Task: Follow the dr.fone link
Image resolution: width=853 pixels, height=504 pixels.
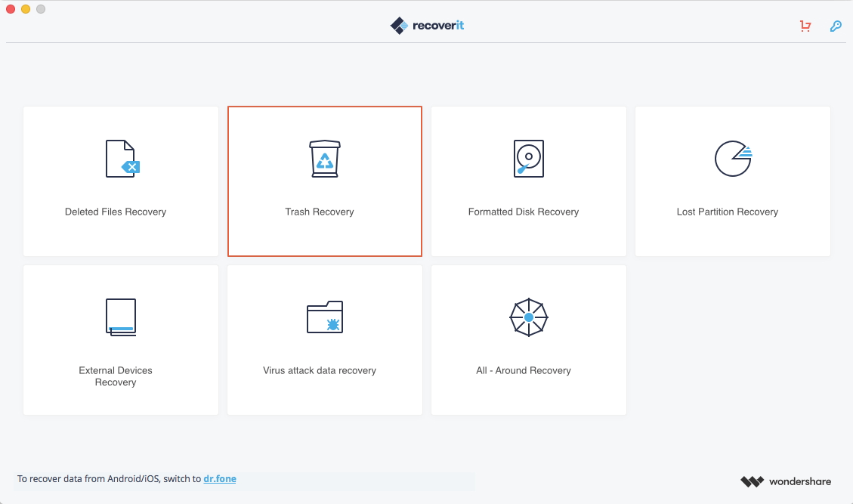Action: click(219, 478)
